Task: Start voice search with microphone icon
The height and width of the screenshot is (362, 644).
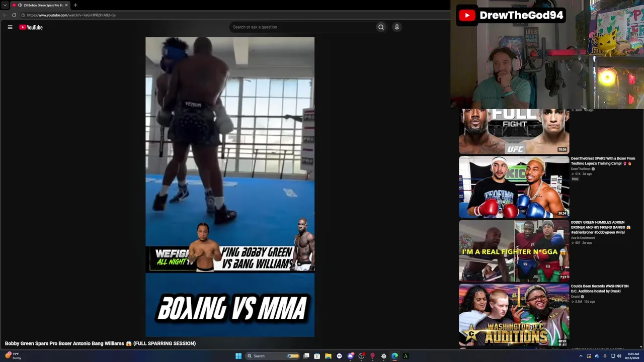Action: (x=397, y=27)
